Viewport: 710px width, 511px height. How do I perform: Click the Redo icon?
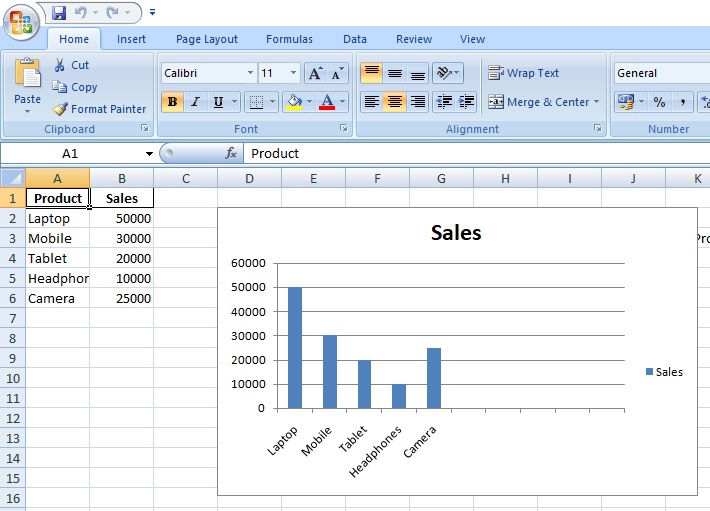pyautogui.click(x=113, y=13)
